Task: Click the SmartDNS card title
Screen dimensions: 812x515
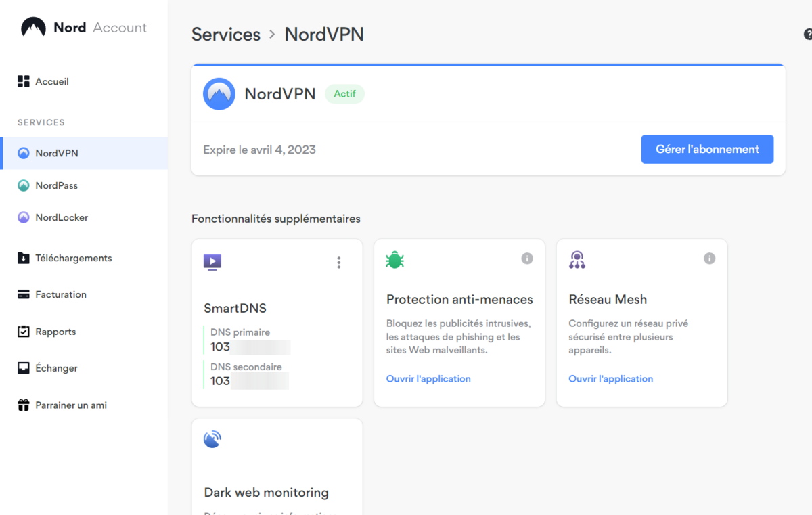Action: (x=235, y=308)
